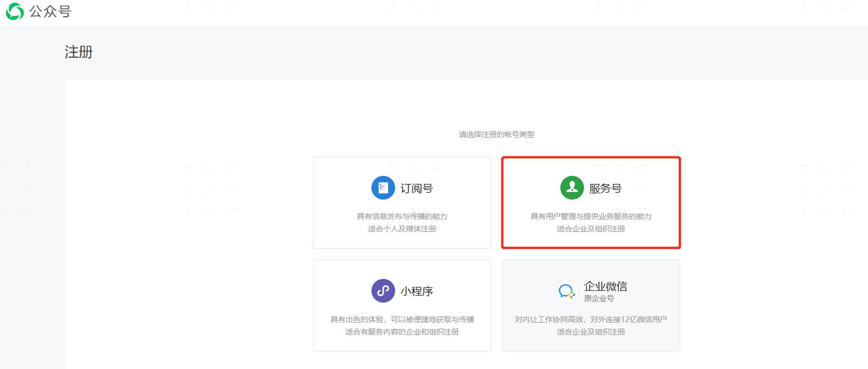
Task: Click the green WeChat Official Account logo
Action: pos(15,11)
